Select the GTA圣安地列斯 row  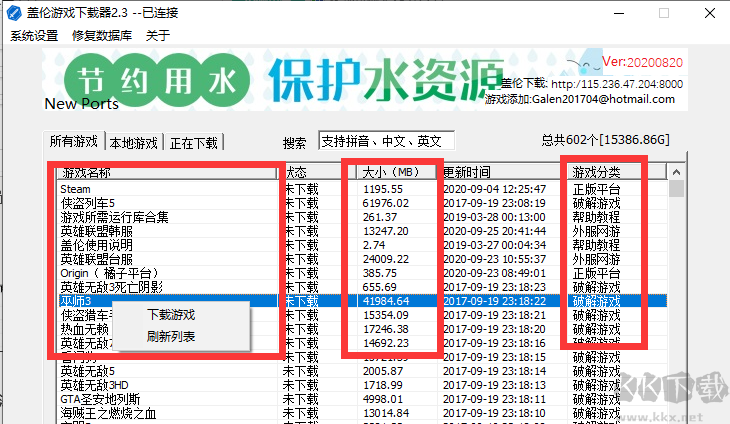(x=363, y=399)
